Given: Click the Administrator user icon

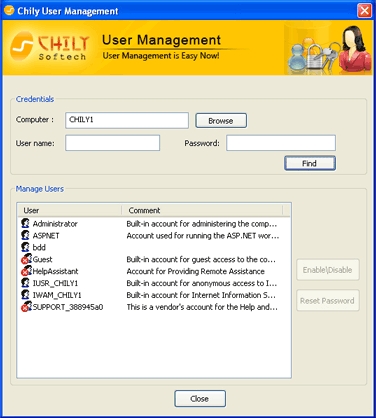Looking at the screenshot, I should tap(25, 223).
